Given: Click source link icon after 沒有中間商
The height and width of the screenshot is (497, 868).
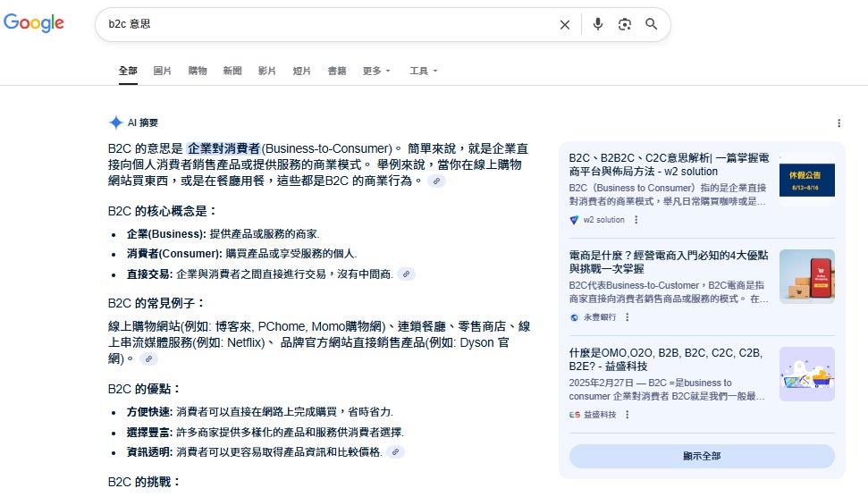Looking at the screenshot, I should click(x=407, y=274).
